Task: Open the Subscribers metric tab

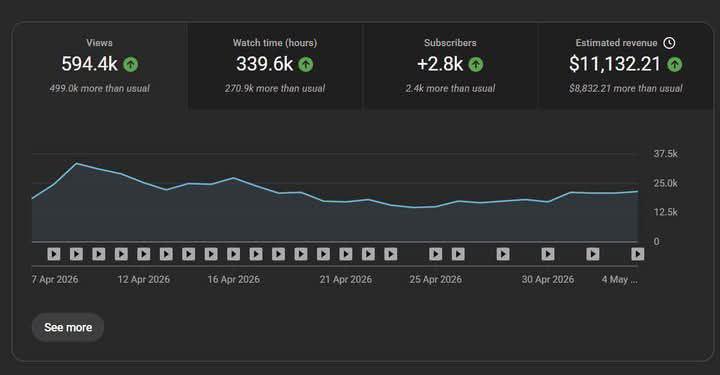Action: (450, 66)
